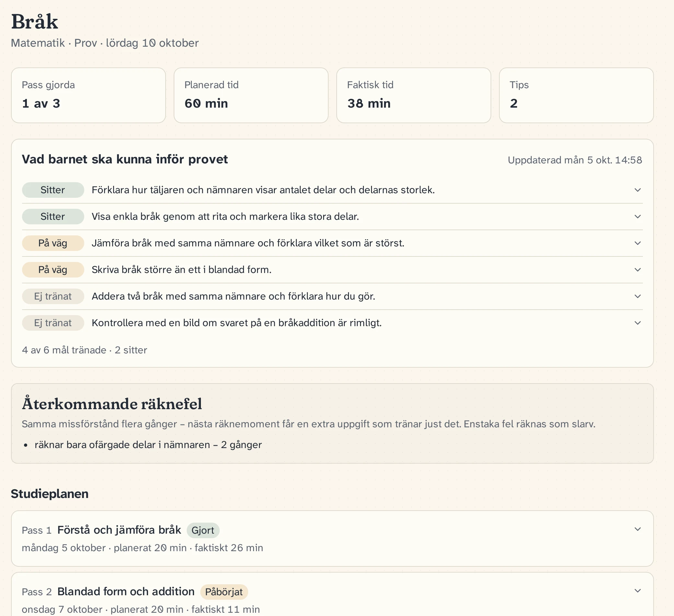Click 'Vad barnet ska kunna inför provet' heading

coord(125,160)
